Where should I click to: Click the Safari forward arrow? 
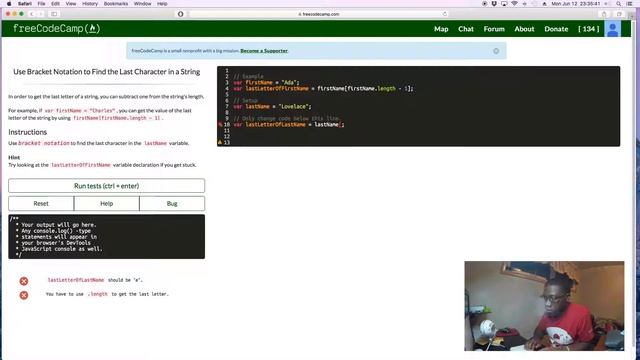41,14
